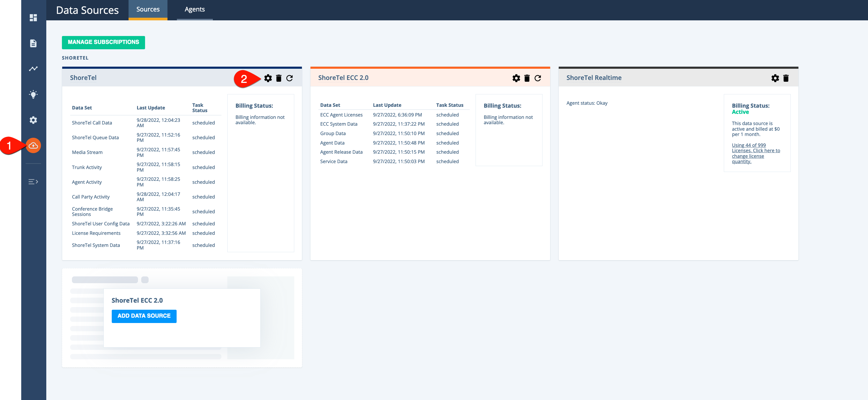This screenshot has height=400, width=868.
Task: Delete the ShoreTel data source
Action: [x=279, y=78]
